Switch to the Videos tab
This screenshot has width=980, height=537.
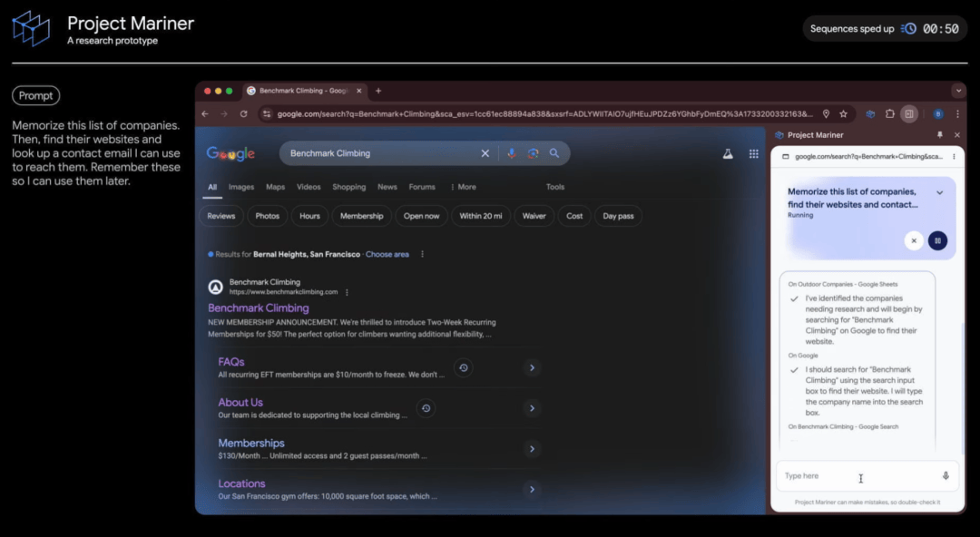(309, 187)
